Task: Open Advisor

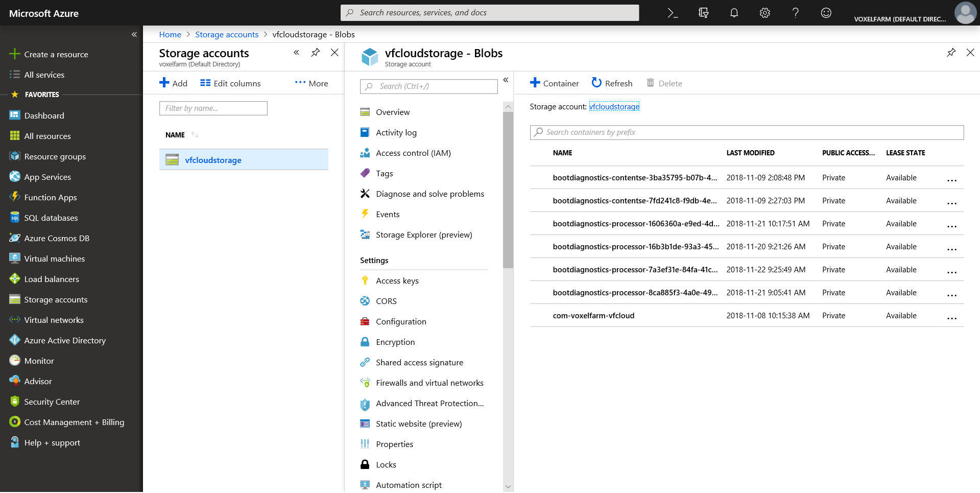Action: (x=38, y=381)
